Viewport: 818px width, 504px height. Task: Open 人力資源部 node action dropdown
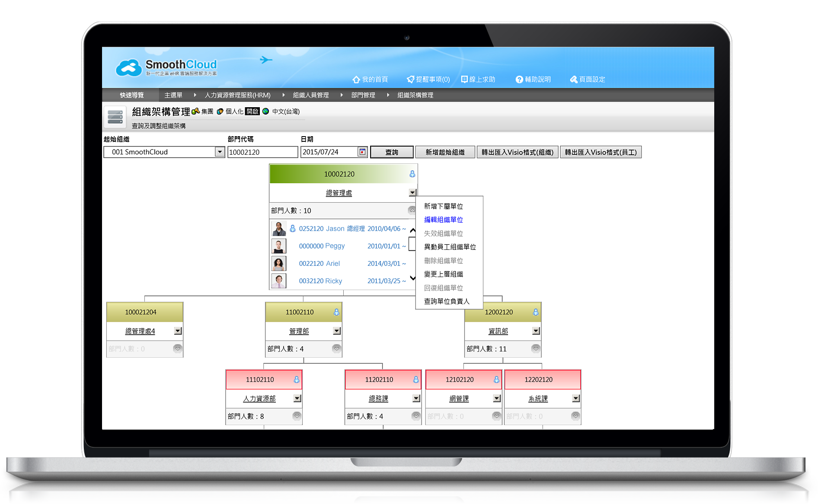[x=297, y=399]
